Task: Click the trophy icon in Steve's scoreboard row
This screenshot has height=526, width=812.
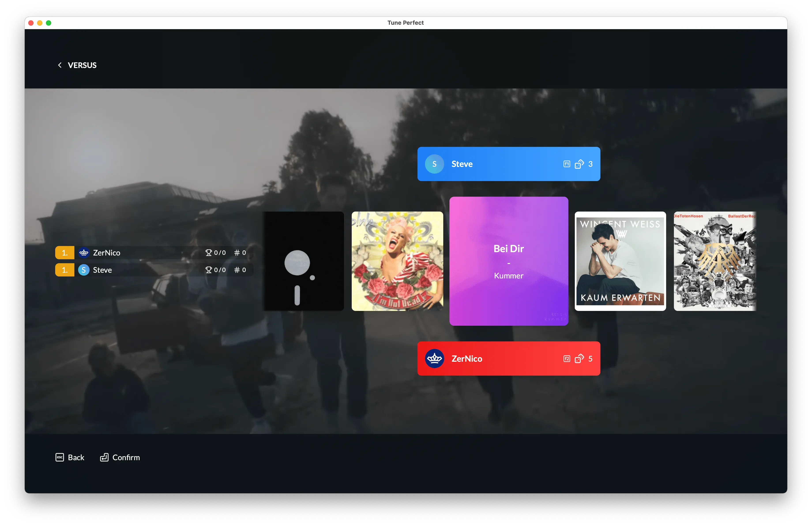Action: pyautogui.click(x=209, y=270)
